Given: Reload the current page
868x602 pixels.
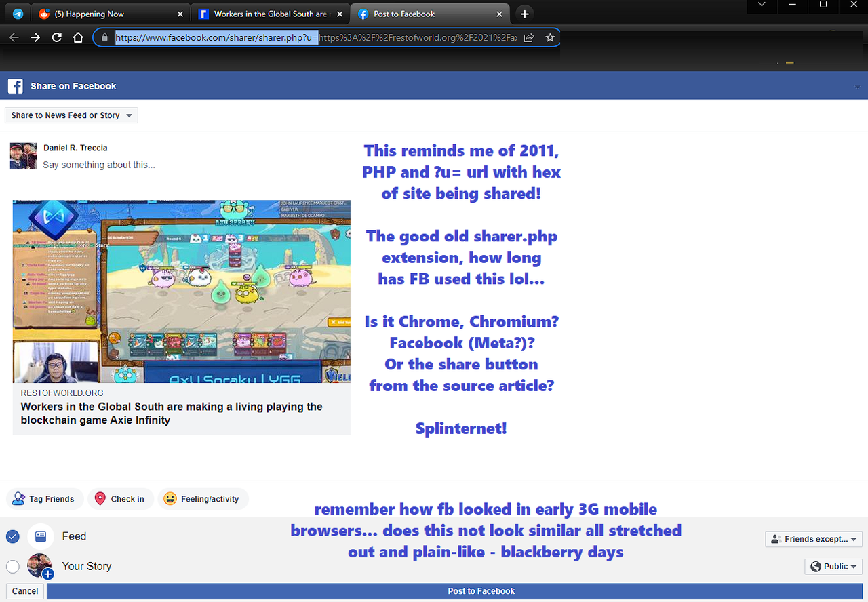Looking at the screenshot, I should [57, 37].
